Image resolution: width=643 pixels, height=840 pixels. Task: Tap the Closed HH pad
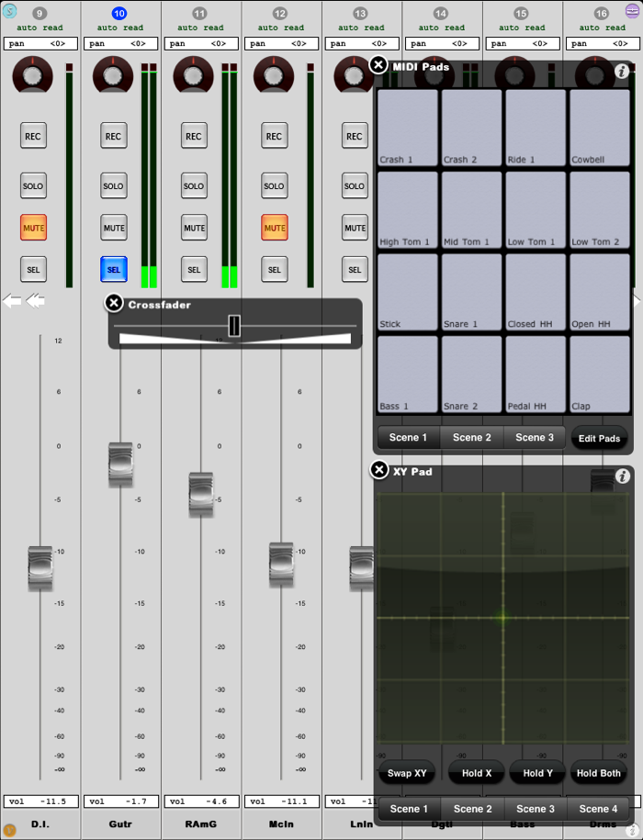coord(536,293)
